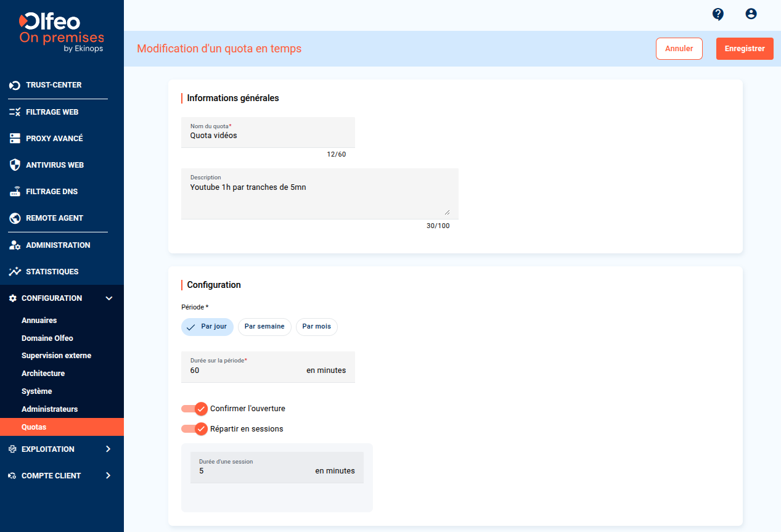
Task: Click the Proxy Avancé server icon
Action: click(x=15, y=139)
